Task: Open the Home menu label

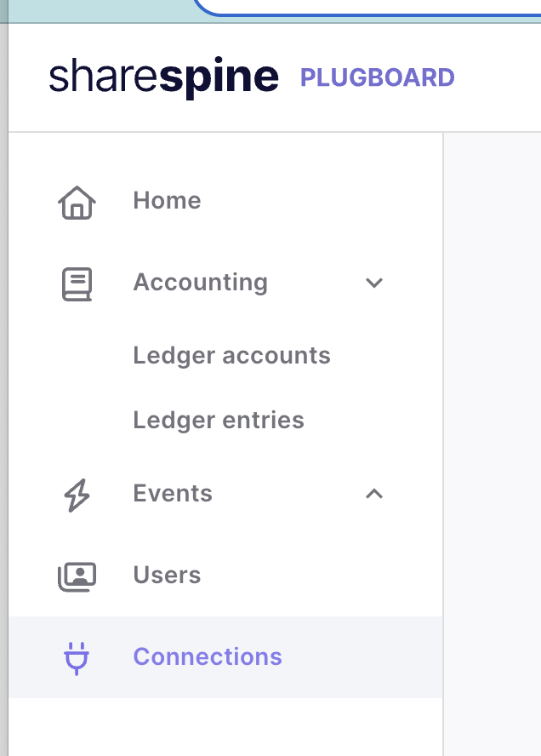Action: click(167, 201)
